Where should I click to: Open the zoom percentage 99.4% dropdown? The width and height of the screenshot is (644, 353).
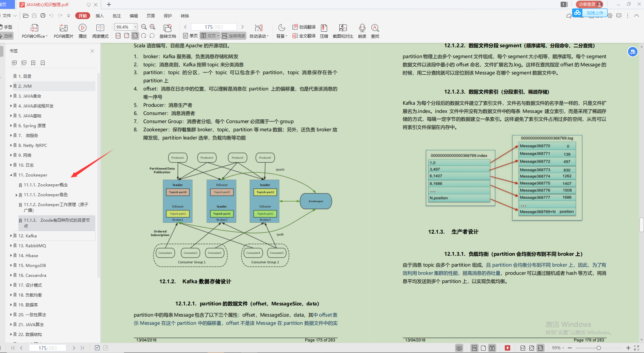[135, 27]
